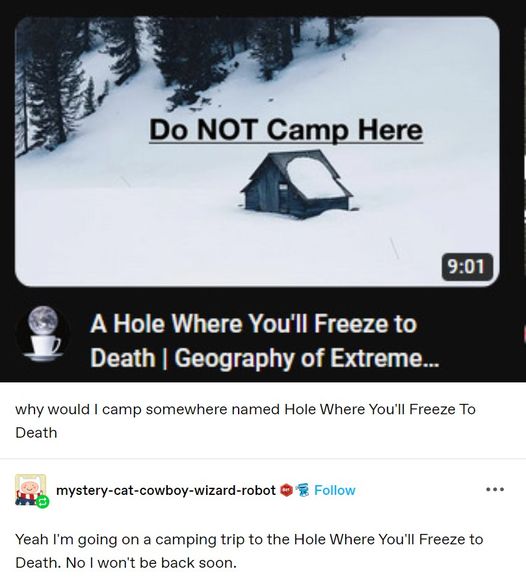The image size is (526, 584).
Task: Open mystery-cat-cowboy-wizard-robot blog name link
Action: coord(166,490)
